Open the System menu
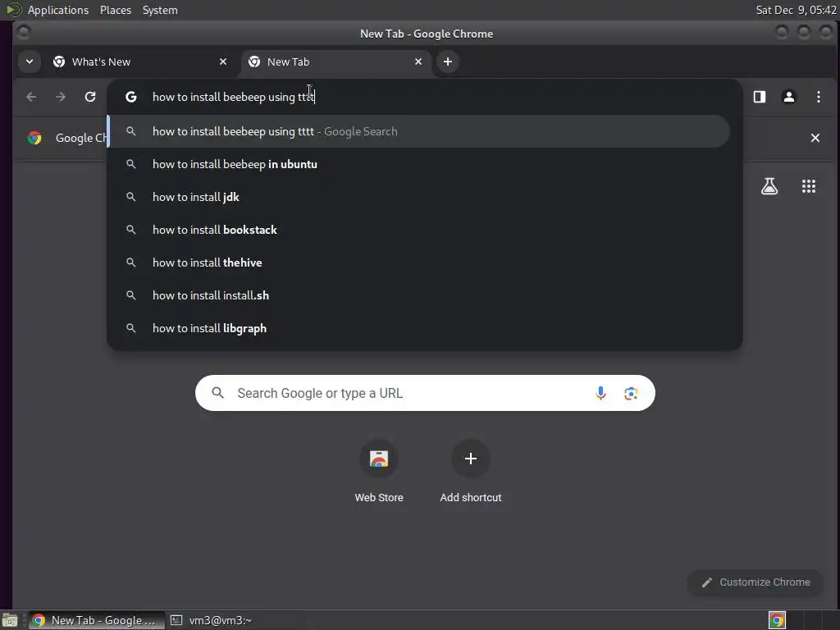The width and height of the screenshot is (840, 630). (160, 10)
